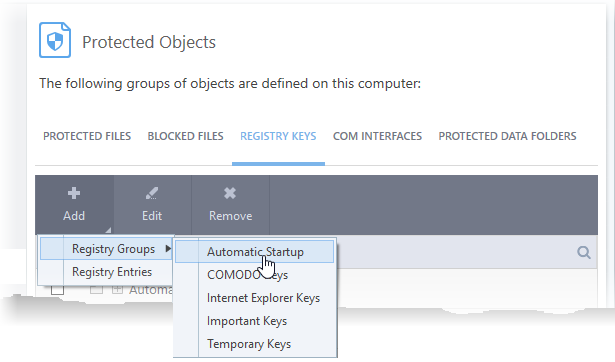Click the Add plus icon
615x362 pixels.
point(74,193)
